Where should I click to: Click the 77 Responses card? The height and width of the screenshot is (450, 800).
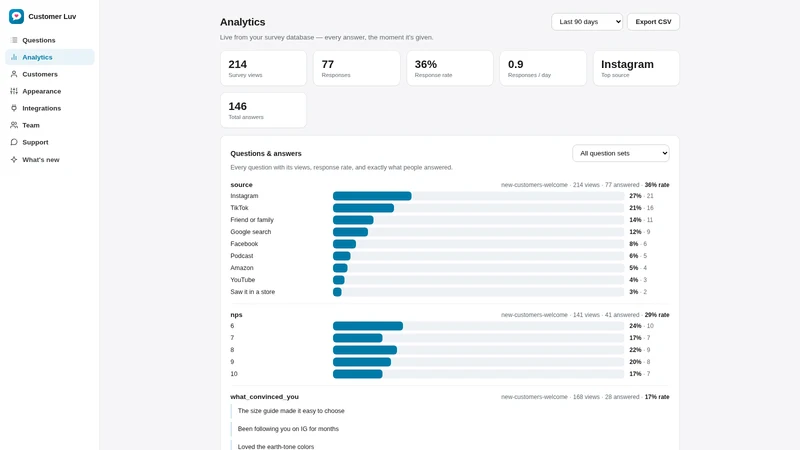tap(357, 68)
